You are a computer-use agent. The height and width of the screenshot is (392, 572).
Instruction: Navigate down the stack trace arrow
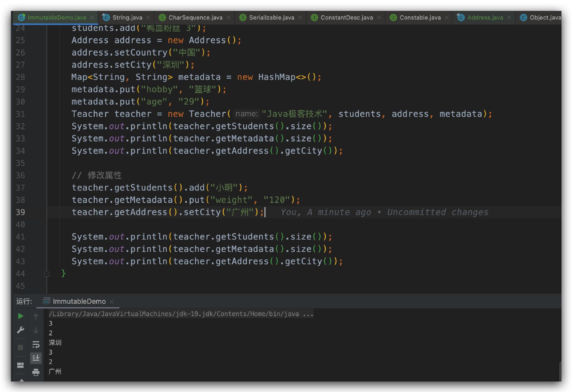36,330
